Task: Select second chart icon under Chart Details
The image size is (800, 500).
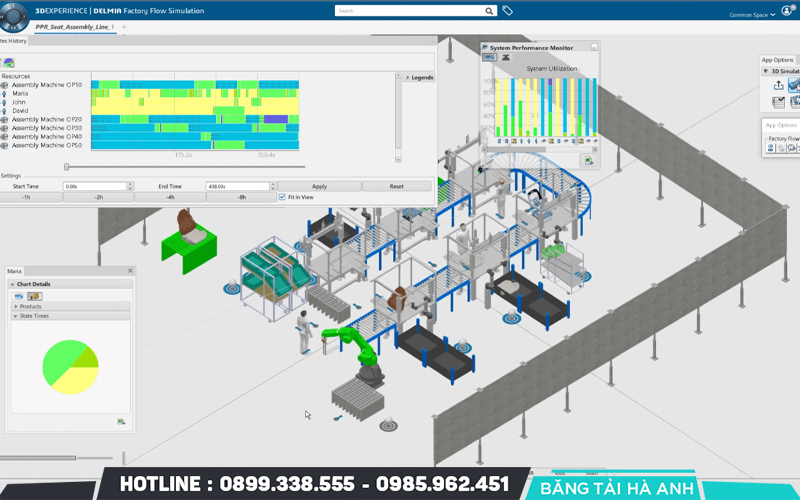Action: click(34, 296)
